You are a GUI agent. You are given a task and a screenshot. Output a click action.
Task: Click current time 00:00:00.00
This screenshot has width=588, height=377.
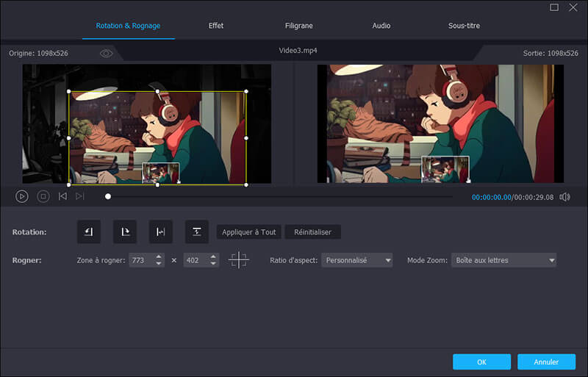tap(491, 197)
